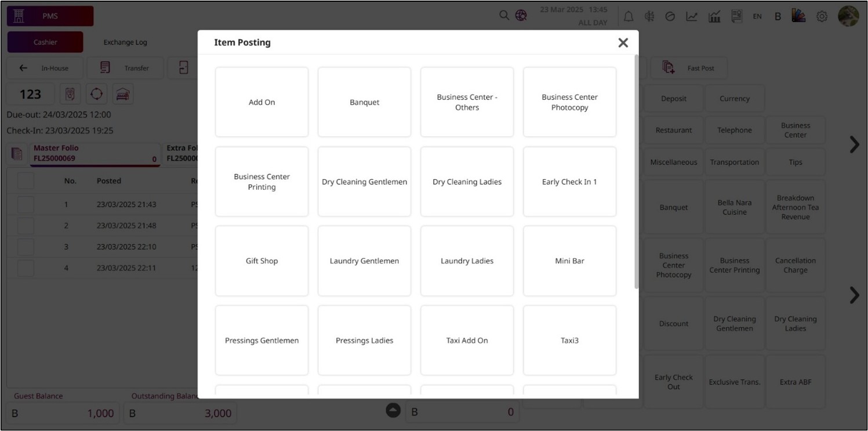Select the Master Folio tab
This screenshot has width=868, height=431.
93,153
